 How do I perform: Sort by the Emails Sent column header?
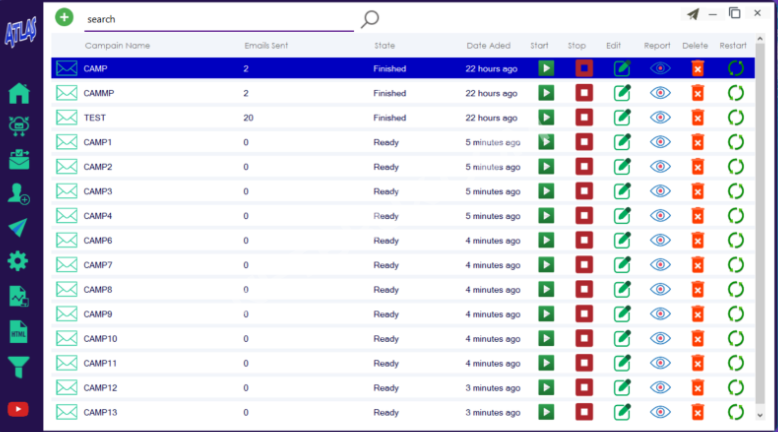[266, 46]
